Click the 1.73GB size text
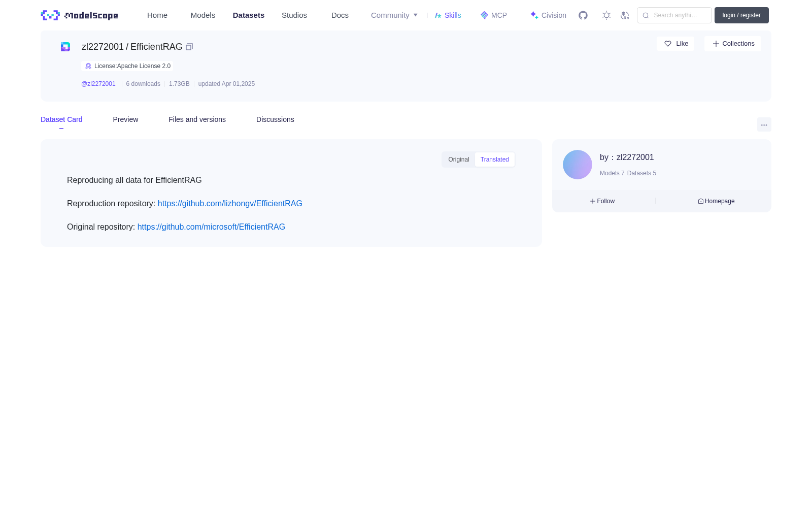The width and height of the screenshot is (812, 508). pyautogui.click(x=179, y=84)
